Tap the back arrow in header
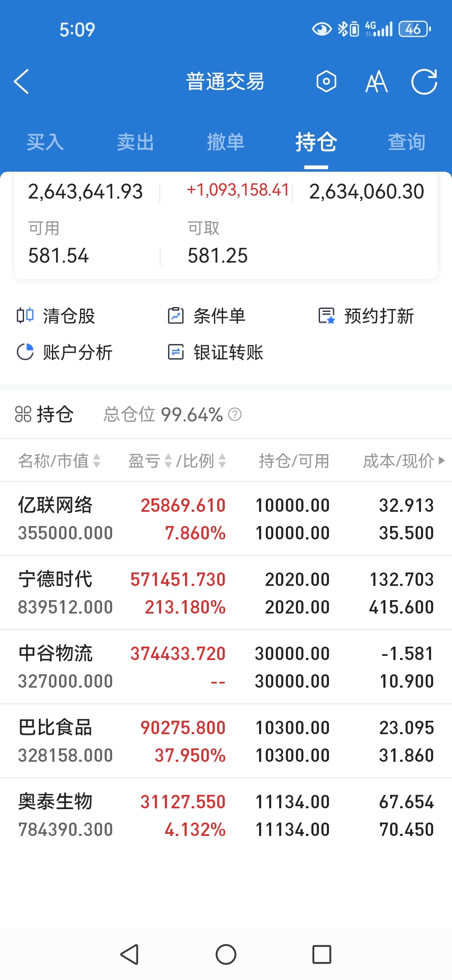The image size is (452, 980). (x=21, y=81)
